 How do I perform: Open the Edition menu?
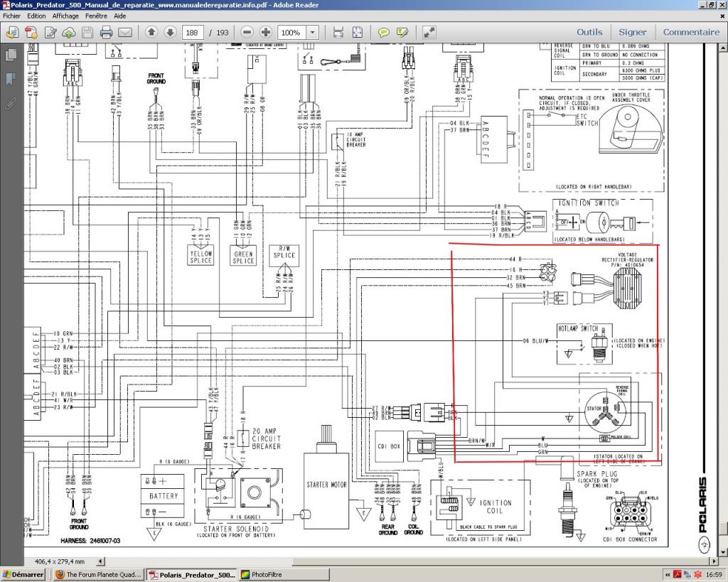[x=36, y=16]
